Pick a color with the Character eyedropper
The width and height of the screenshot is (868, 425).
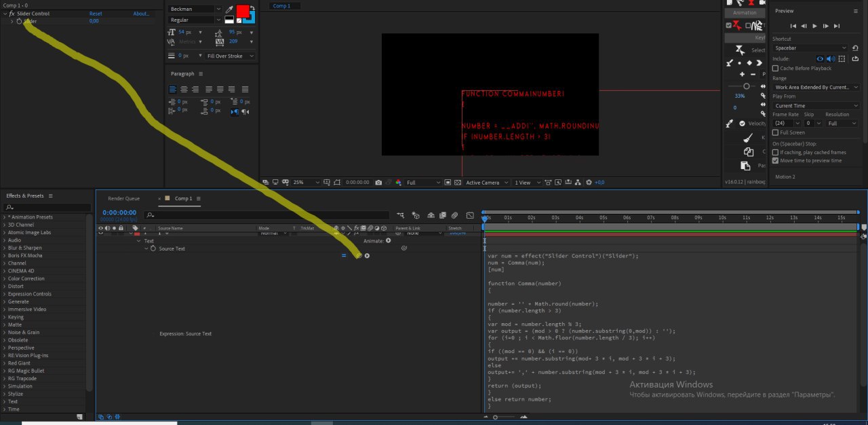coord(229,10)
